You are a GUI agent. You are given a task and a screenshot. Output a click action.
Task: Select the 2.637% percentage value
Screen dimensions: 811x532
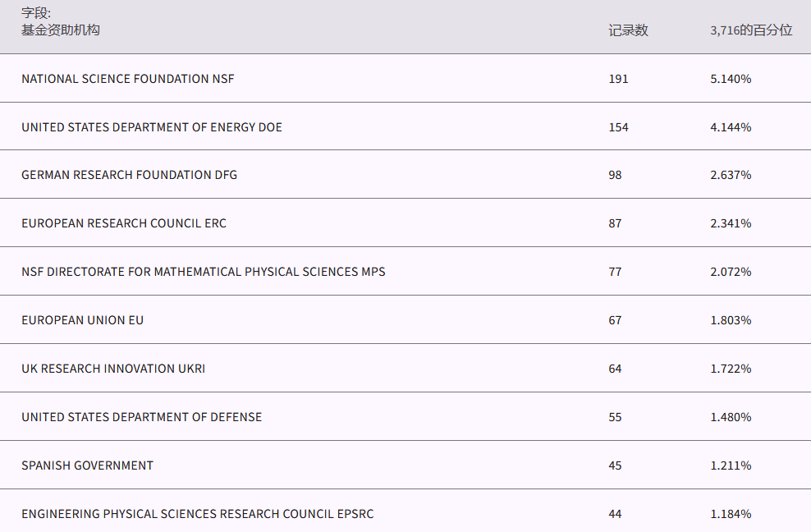(x=731, y=175)
